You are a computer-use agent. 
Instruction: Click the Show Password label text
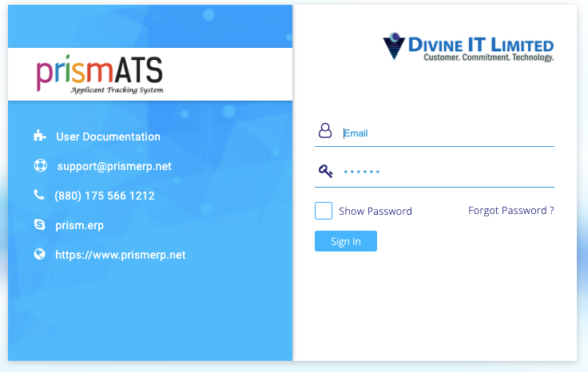[375, 212]
